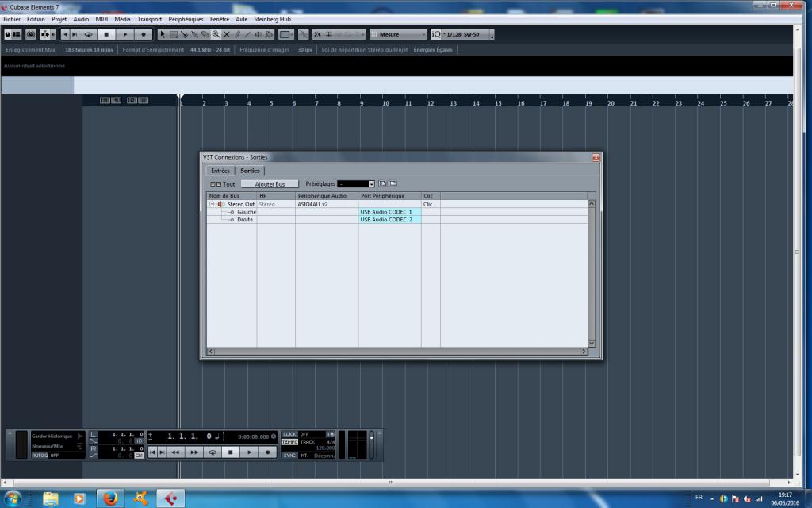Collapse the Stereo Out bus tree
This screenshot has height=508, width=812.
click(x=212, y=204)
